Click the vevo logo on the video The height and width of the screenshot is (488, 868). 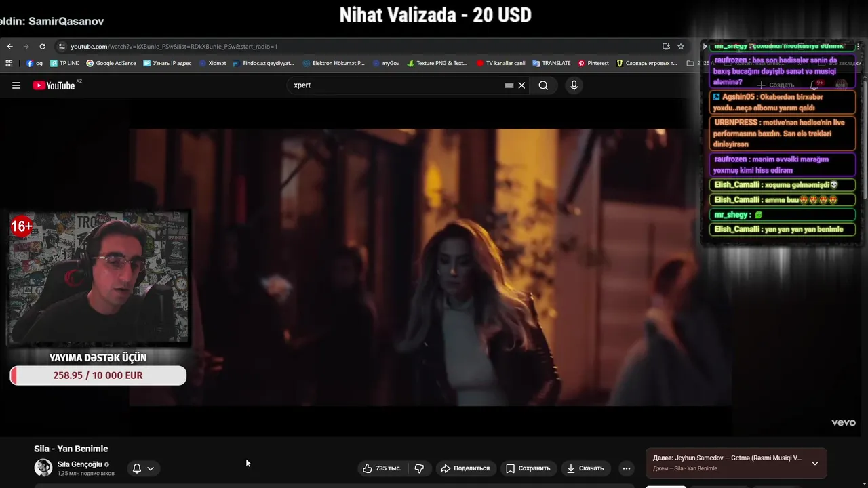[x=844, y=422]
